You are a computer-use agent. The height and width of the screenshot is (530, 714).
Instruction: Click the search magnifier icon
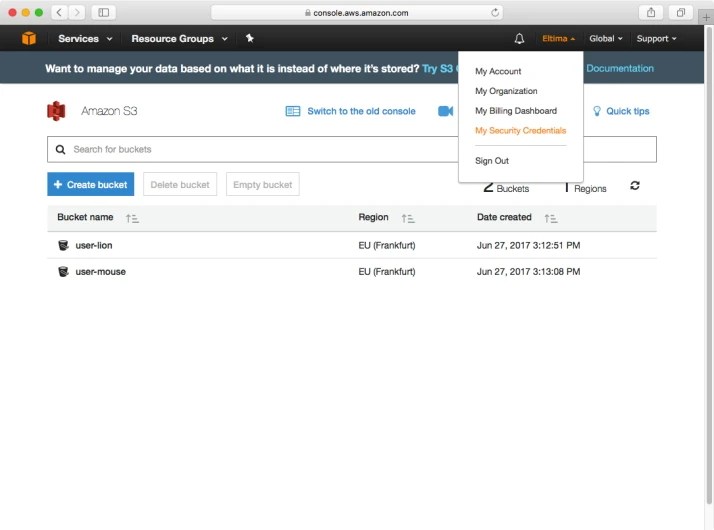click(x=60, y=149)
